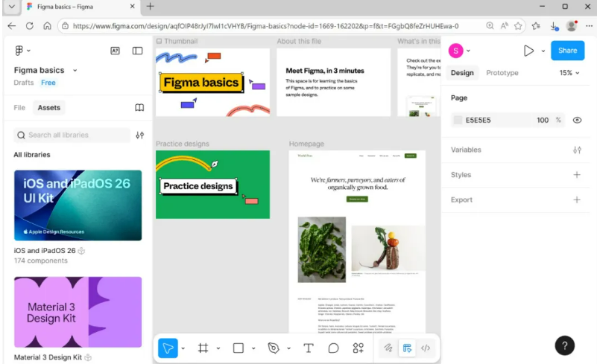Select the Rectangle shape tool
The image size is (597, 364).
239,348
